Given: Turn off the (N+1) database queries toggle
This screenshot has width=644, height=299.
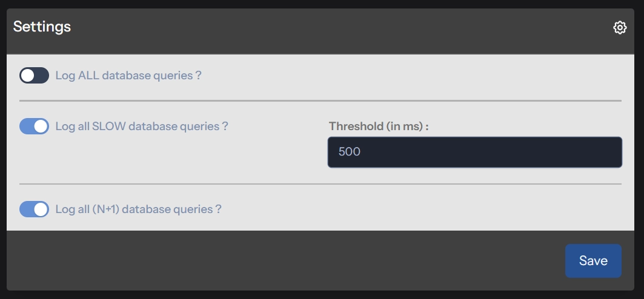Looking at the screenshot, I should coord(34,209).
